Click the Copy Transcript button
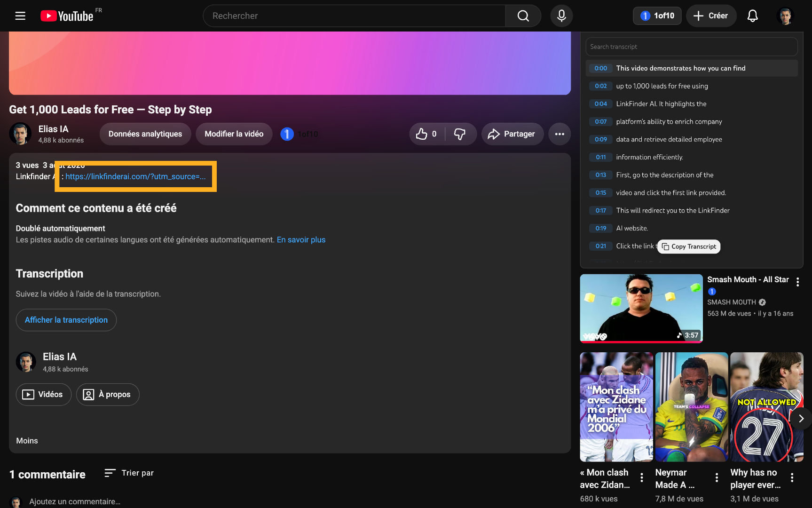 (689, 246)
